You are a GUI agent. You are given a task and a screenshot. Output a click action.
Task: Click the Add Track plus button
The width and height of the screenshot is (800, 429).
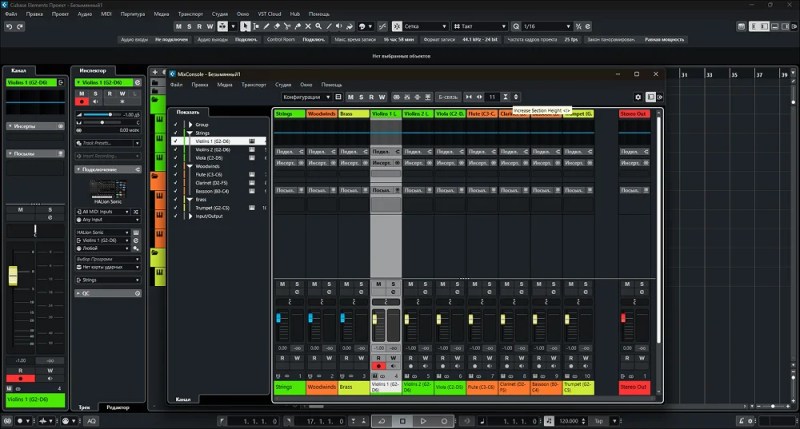156,72
